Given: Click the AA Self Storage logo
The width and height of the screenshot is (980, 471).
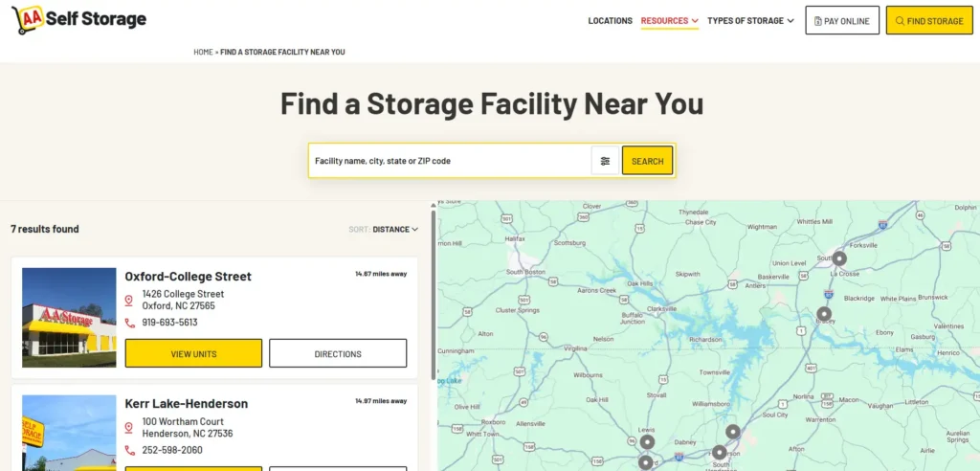Looking at the screenshot, I should tap(78, 19).
